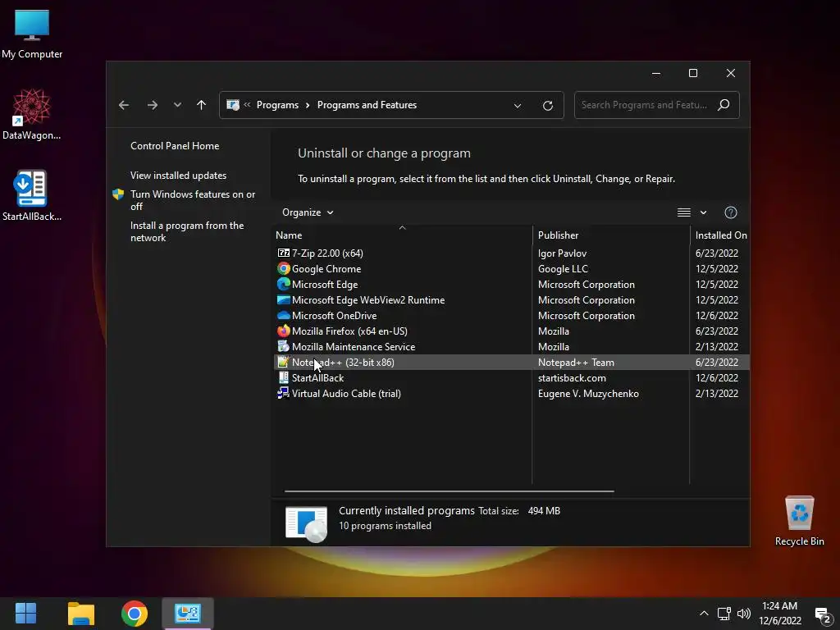
Task: Click the StartAllBack icon in the programs list
Action: click(x=283, y=377)
